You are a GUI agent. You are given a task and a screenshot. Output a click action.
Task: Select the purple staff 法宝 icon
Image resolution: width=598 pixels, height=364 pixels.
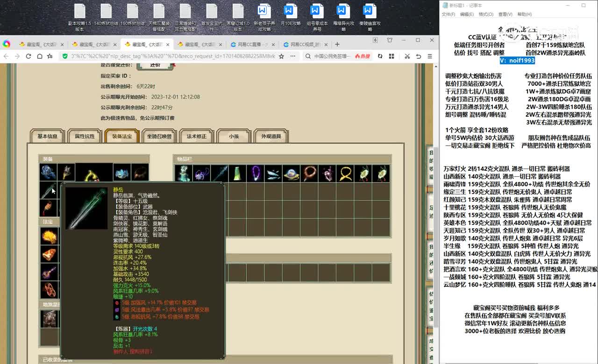(x=49, y=272)
